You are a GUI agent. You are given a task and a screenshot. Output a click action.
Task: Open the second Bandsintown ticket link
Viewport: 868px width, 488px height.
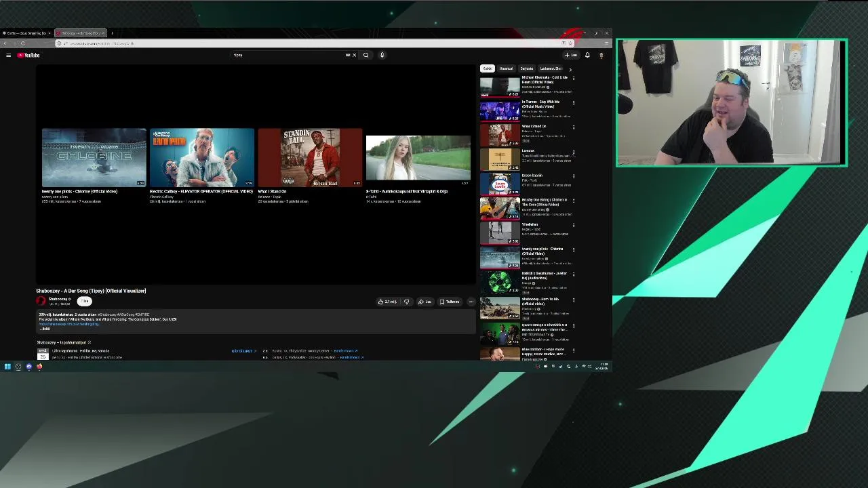point(351,357)
